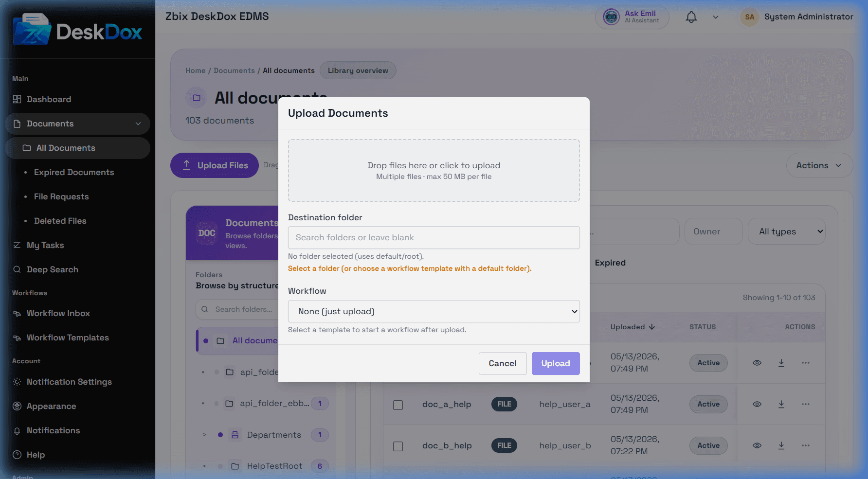Click the Upload Files button

(215, 165)
